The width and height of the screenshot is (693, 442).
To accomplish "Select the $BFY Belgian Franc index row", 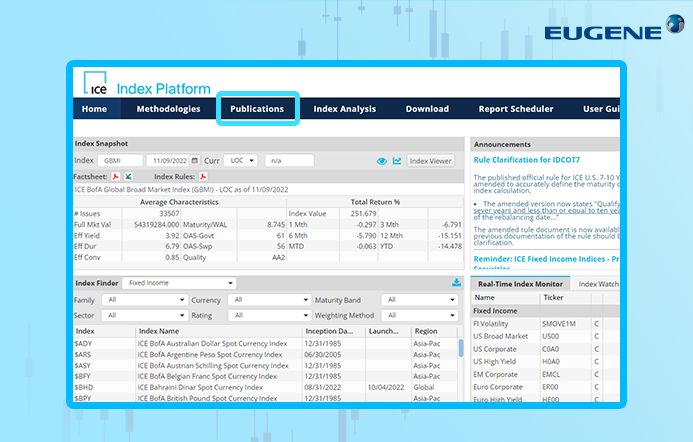I will 265,376.
